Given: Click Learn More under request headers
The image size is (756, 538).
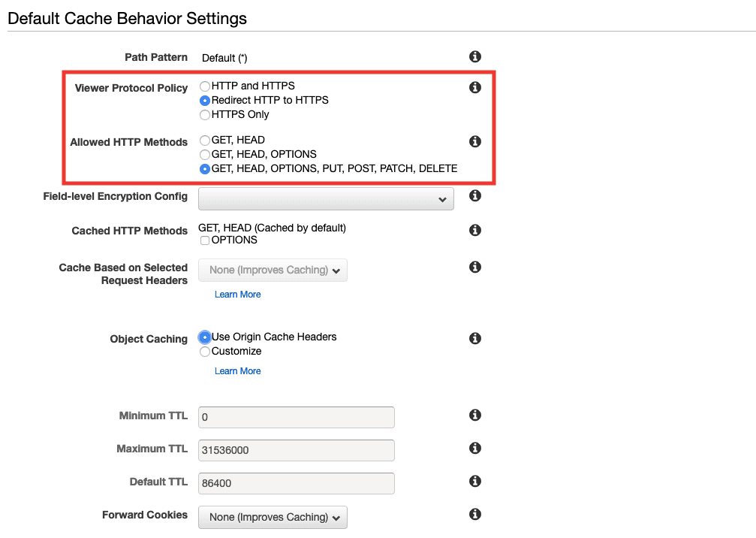Looking at the screenshot, I should 237,295.
